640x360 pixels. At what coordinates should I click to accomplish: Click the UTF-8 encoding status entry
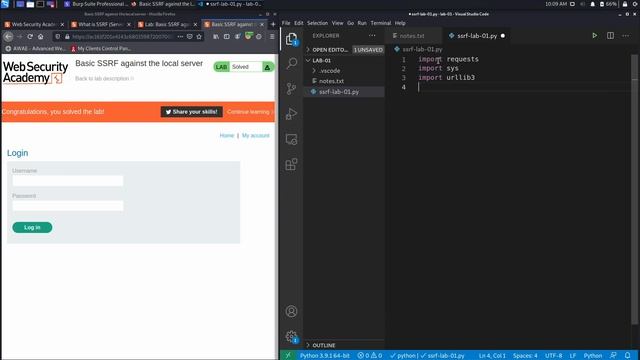tap(553, 356)
